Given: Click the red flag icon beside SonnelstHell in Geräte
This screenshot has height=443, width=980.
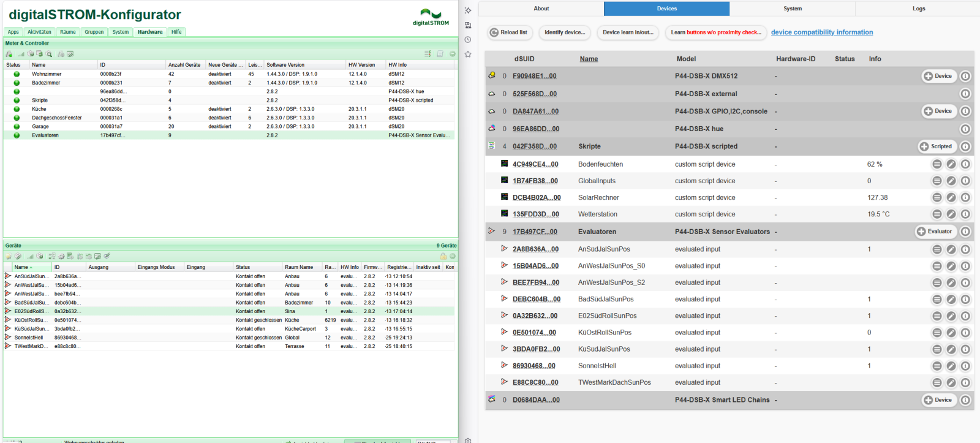Looking at the screenshot, I should pos(8,337).
